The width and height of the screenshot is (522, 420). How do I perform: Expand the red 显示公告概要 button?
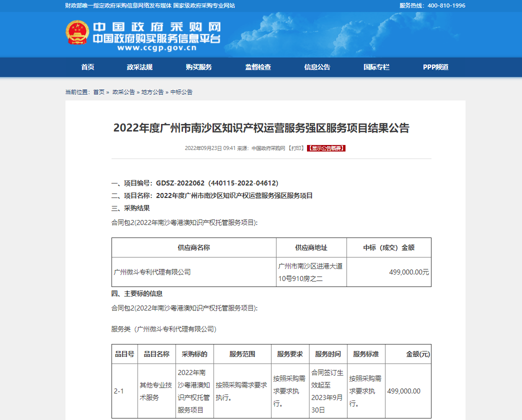326,148
